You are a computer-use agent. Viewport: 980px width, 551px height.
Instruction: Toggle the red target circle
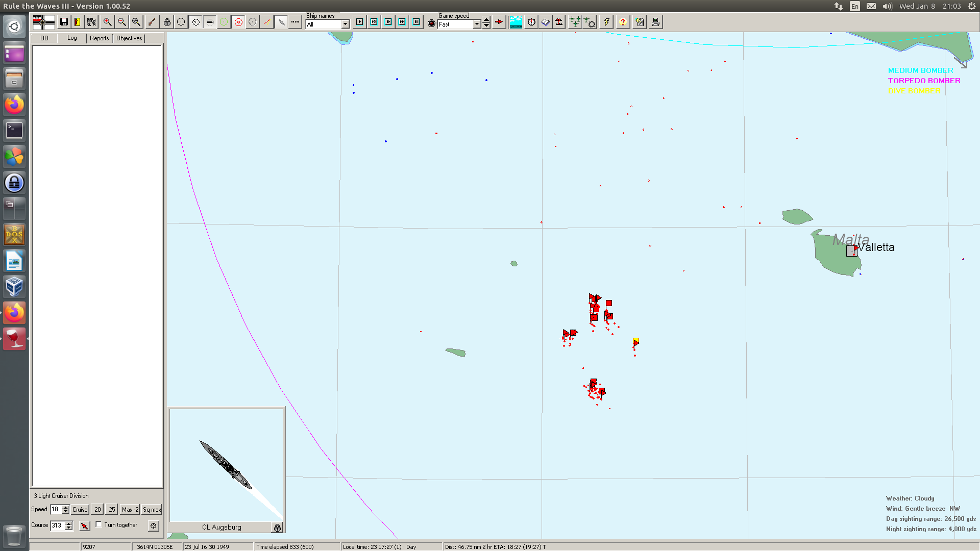click(x=238, y=22)
